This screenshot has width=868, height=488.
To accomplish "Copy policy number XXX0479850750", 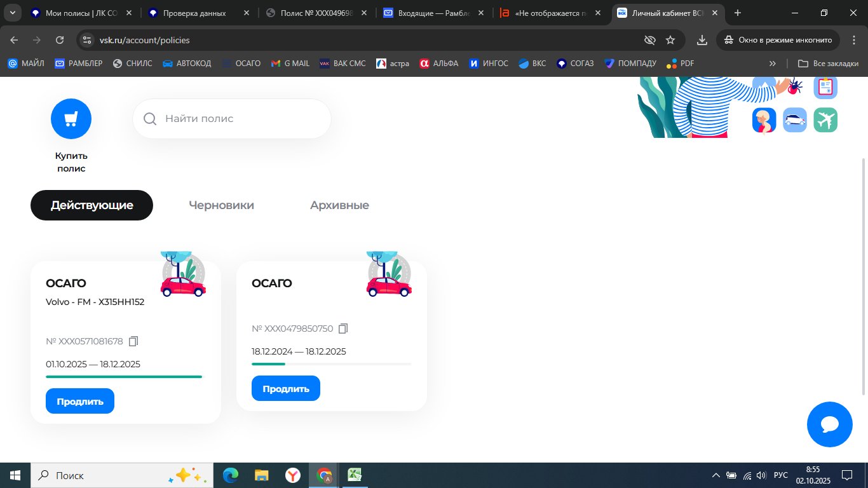I will [343, 329].
